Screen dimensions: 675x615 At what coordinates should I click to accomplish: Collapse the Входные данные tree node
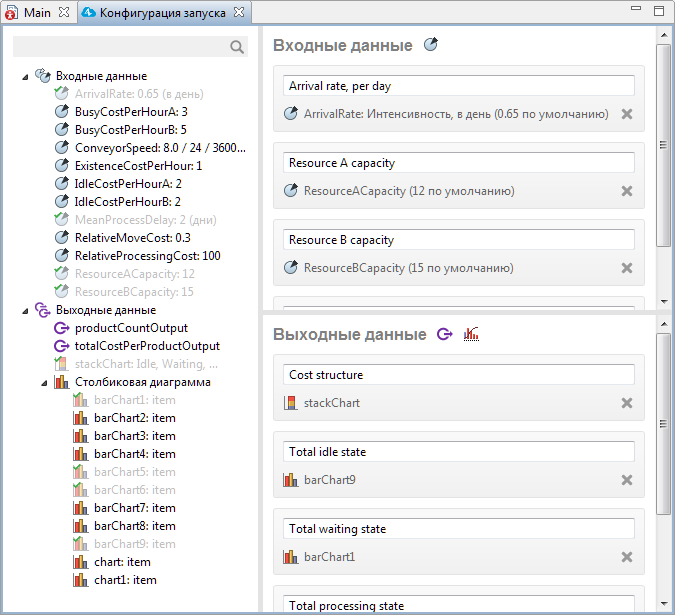pyautogui.click(x=25, y=77)
